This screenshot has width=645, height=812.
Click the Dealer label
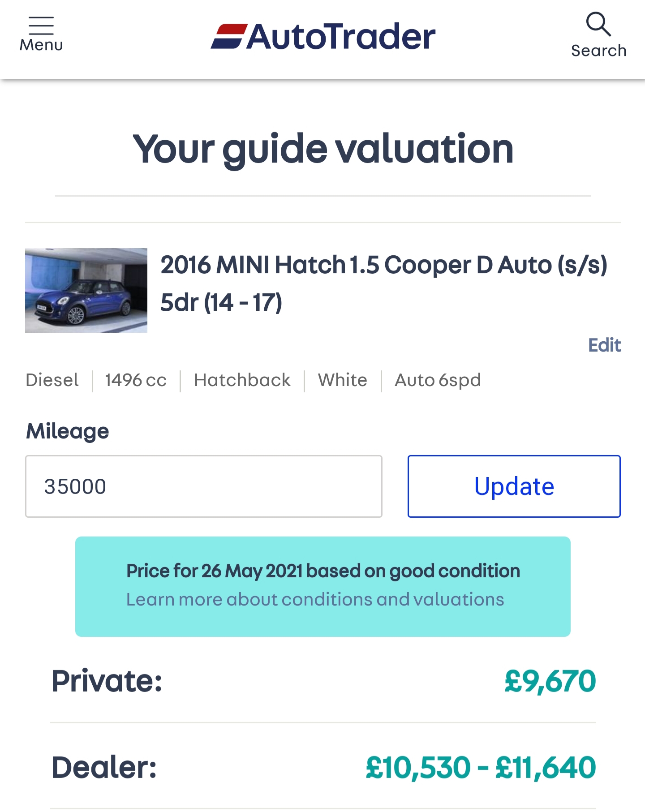104,768
